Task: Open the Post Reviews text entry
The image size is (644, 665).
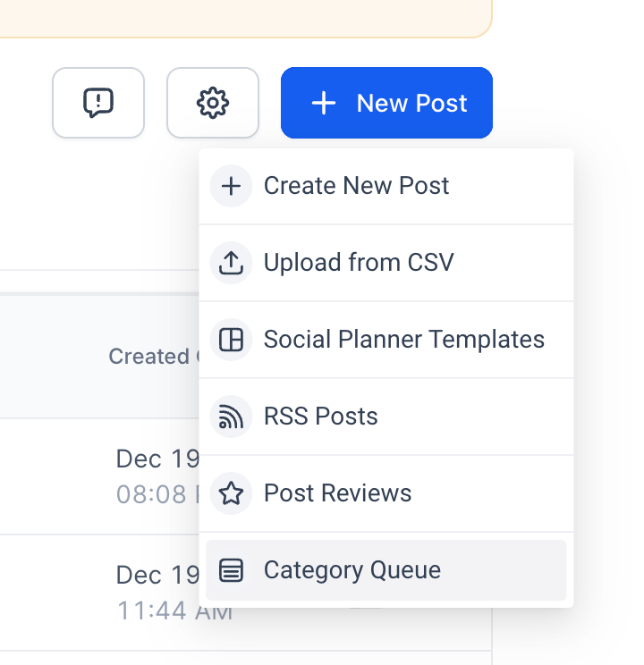Action: [337, 493]
